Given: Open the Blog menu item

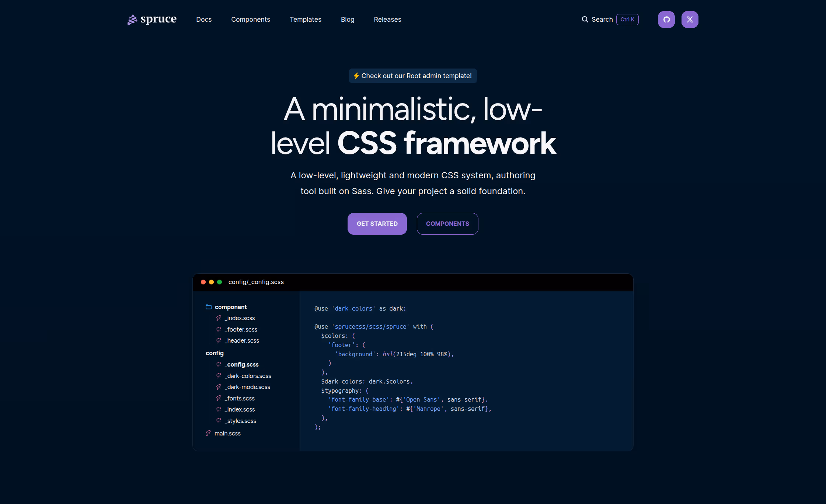Looking at the screenshot, I should pos(348,19).
